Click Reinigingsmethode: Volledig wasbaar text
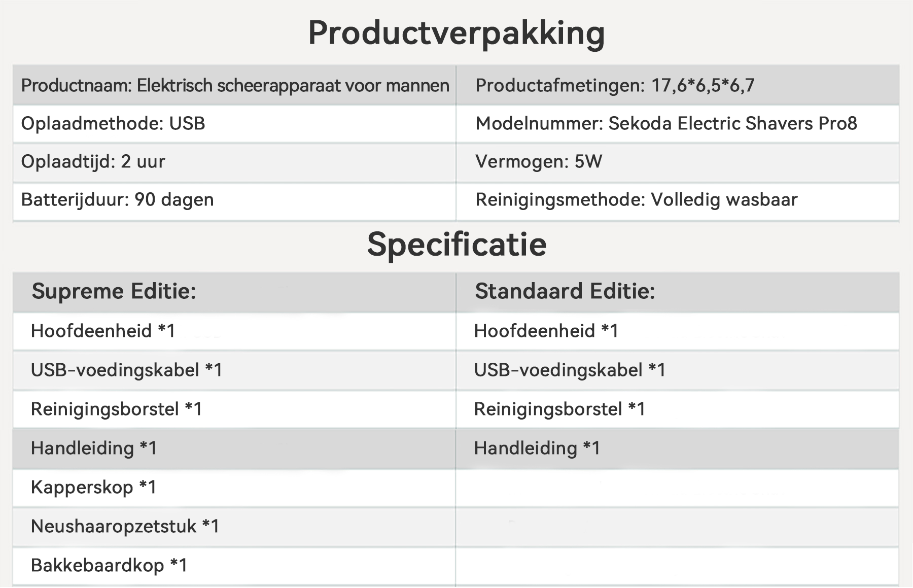 click(x=636, y=200)
